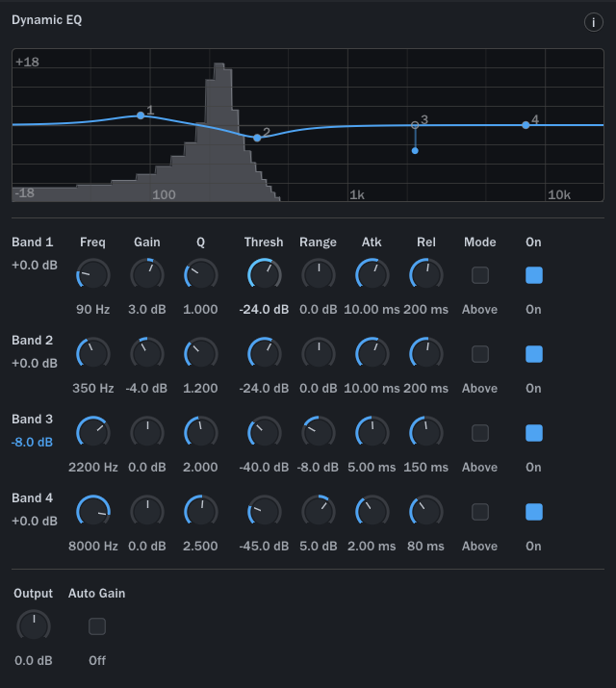Click Band 3 Atk knob at 5.00 ms

click(372, 433)
